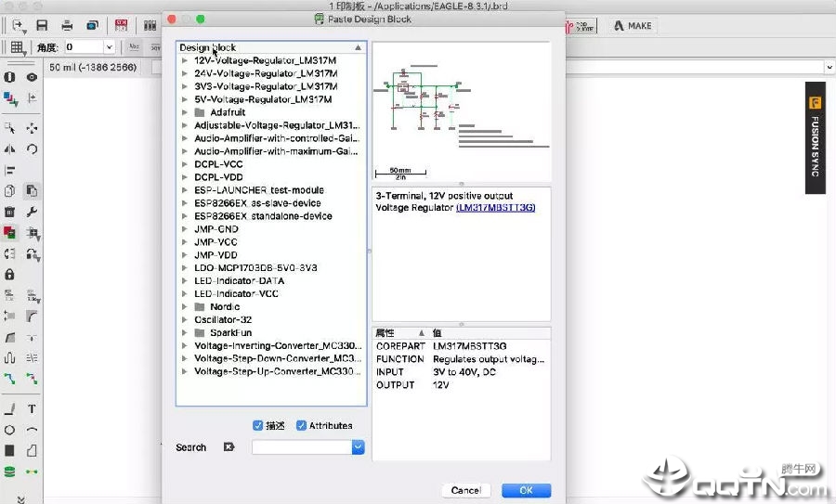This screenshot has height=504, width=836.
Task: Select the Group selection tool
Action: (x=9, y=128)
